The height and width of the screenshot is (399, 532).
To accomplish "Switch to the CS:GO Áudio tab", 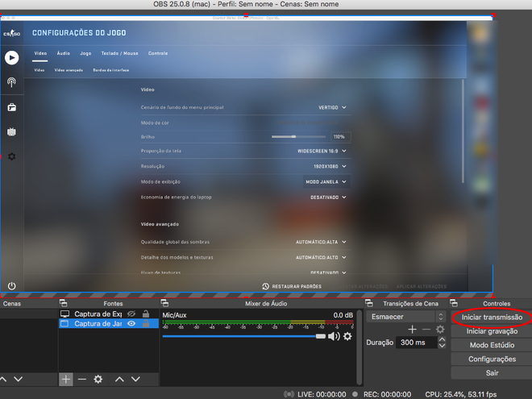I will tap(64, 53).
